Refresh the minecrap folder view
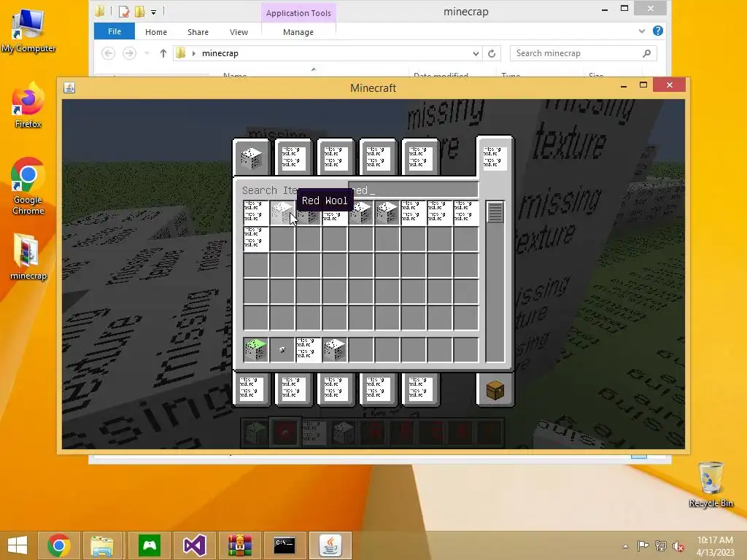Image resolution: width=747 pixels, height=560 pixels. (492, 53)
